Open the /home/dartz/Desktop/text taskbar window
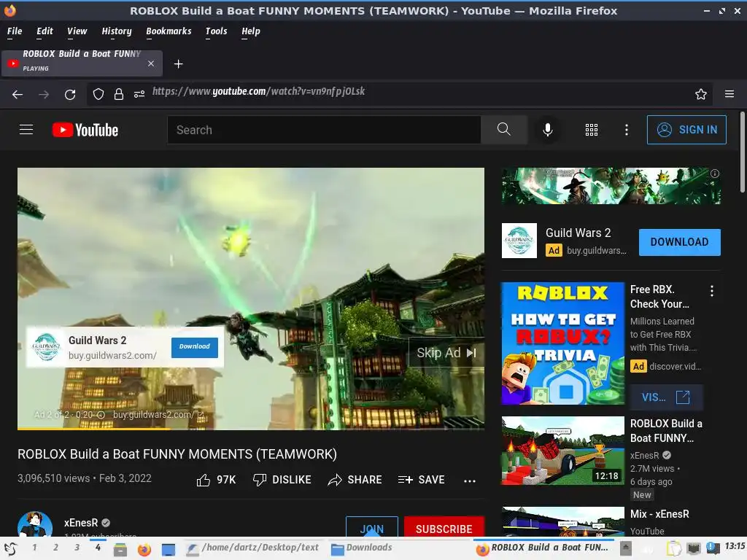The width and height of the screenshot is (747, 560). (x=252, y=548)
